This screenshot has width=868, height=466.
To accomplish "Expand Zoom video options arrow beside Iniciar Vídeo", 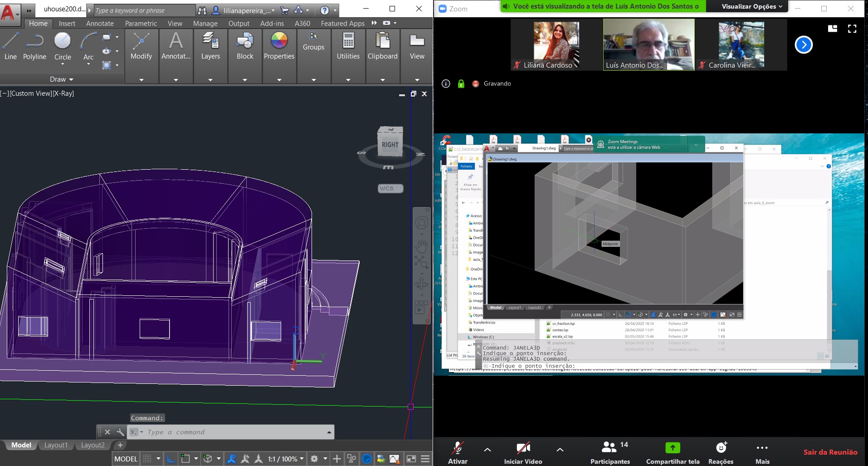I will pos(560,450).
